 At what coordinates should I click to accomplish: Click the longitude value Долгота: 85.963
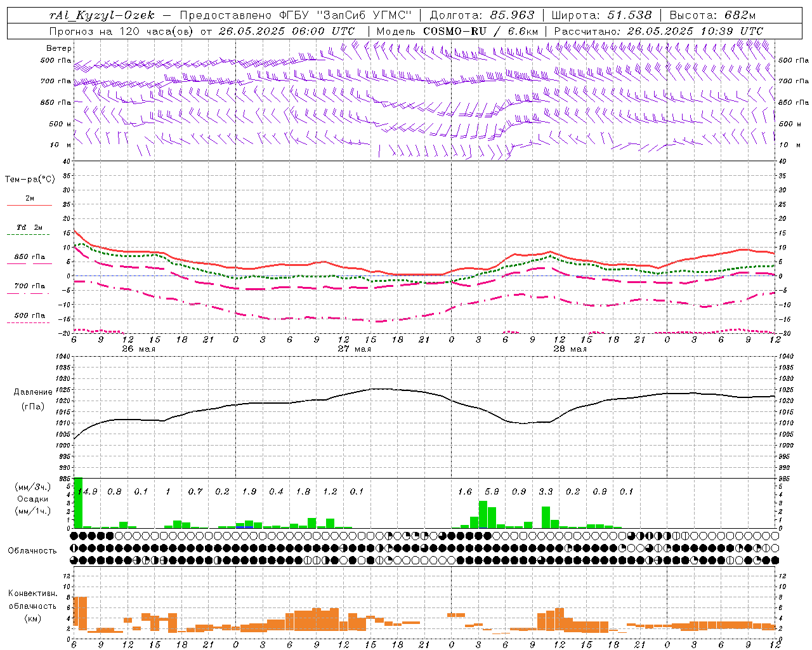tap(482, 15)
